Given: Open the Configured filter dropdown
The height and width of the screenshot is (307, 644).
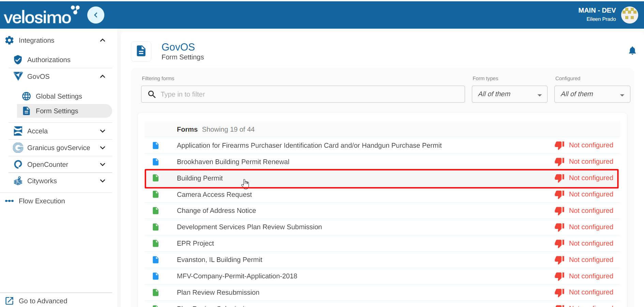Looking at the screenshot, I should [x=592, y=94].
